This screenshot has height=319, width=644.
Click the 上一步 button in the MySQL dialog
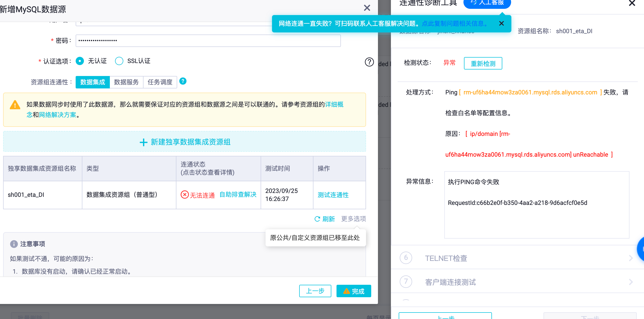315,291
